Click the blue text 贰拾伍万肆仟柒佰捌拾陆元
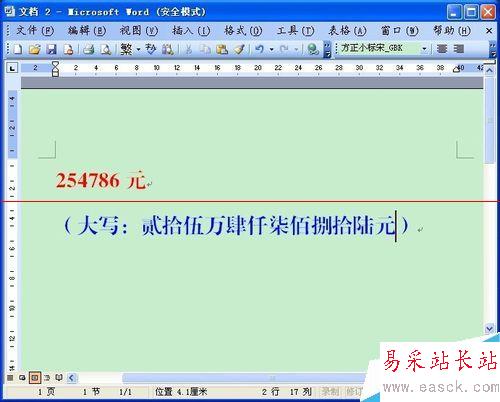This screenshot has width=500, height=402. pyautogui.click(x=269, y=226)
